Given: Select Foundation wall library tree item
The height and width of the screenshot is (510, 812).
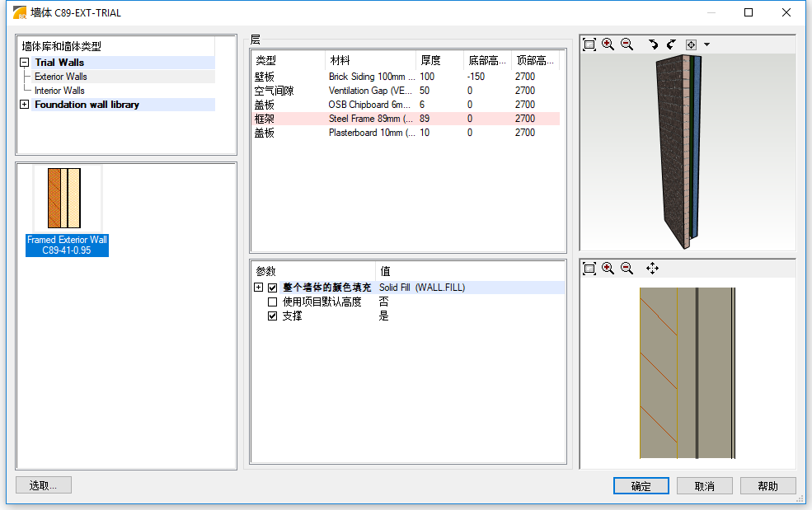Looking at the screenshot, I should point(87,105).
